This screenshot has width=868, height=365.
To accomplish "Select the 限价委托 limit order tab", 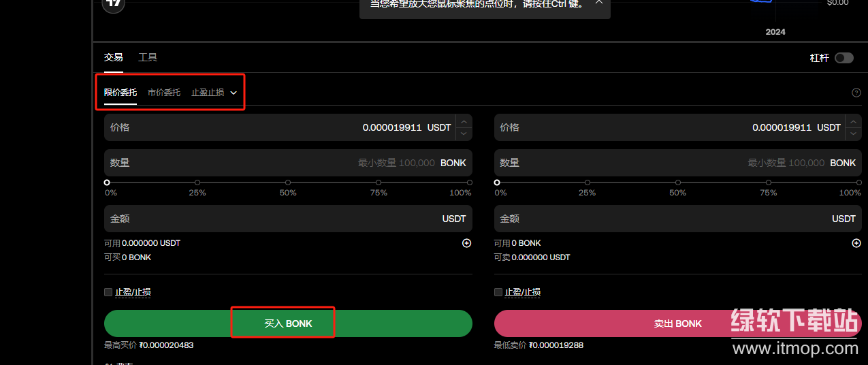I will [120, 93].
